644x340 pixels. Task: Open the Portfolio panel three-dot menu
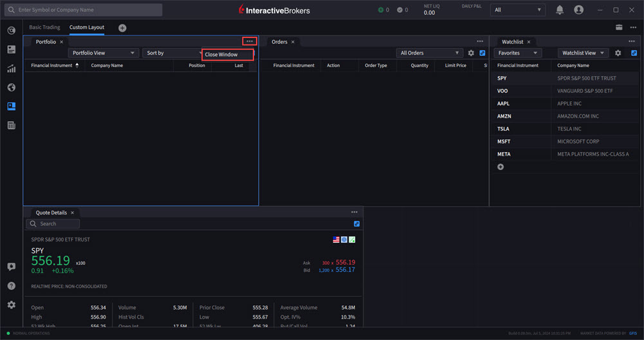[x=250, y=41]
